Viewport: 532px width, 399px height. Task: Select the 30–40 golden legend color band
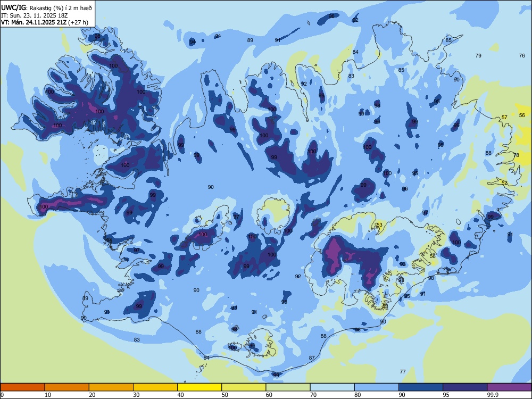[x=155, y=387]
